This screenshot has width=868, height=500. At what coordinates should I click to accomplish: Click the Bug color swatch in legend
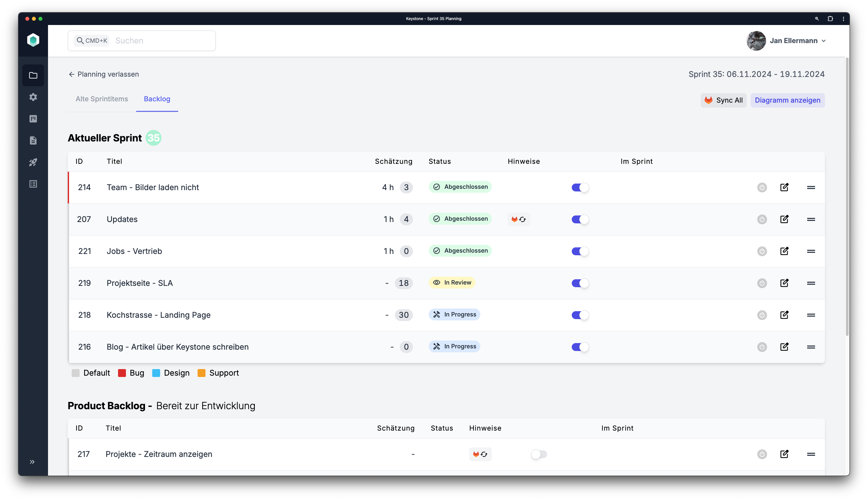(122, 373)
